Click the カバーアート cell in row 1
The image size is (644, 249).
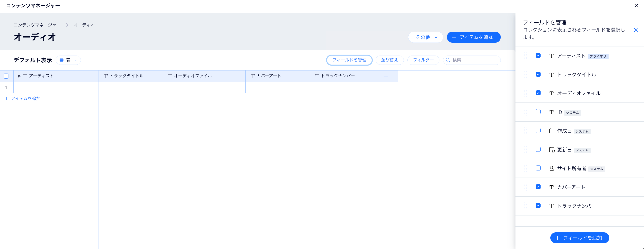tap(278, 88)
